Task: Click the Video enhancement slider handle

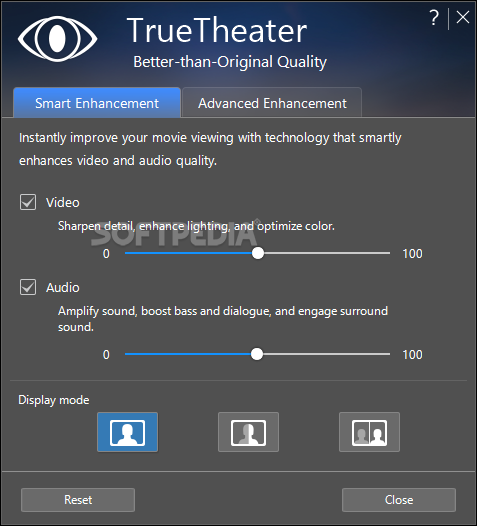Action: click(258, 253)
